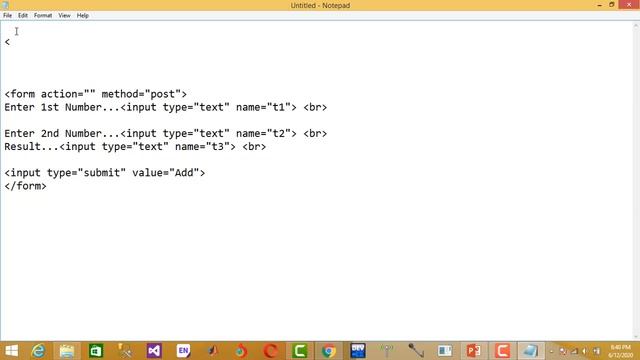
Task: Click scrollbar up arrow in Notepad
Action: click(636, 25)
